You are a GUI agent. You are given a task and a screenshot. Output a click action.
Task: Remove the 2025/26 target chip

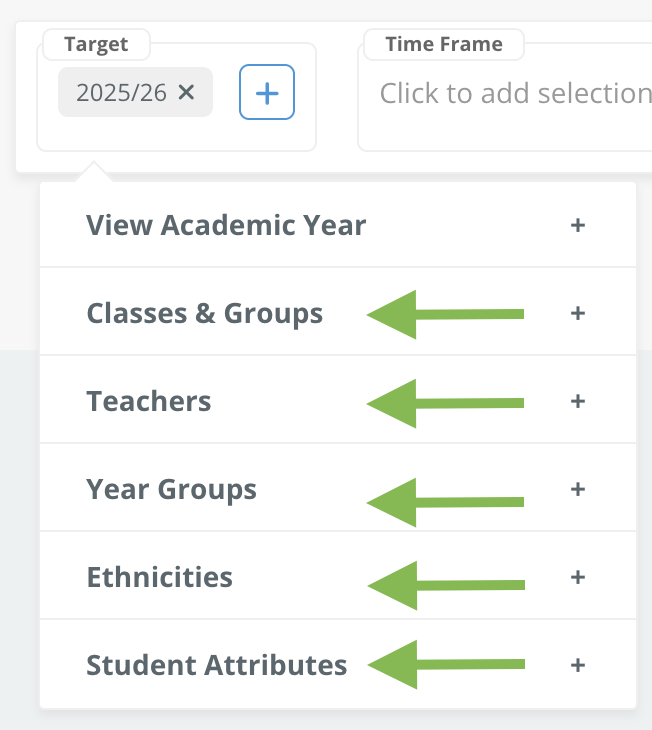(186, 92)
